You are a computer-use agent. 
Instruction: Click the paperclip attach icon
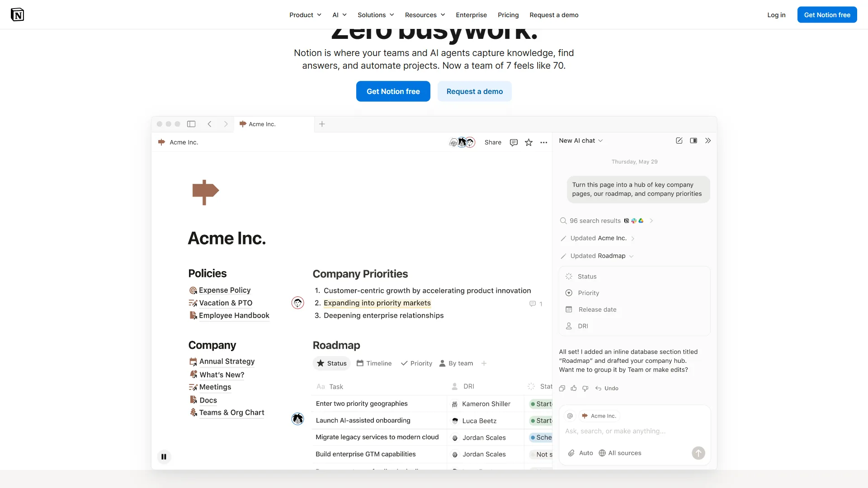(571, 453)
